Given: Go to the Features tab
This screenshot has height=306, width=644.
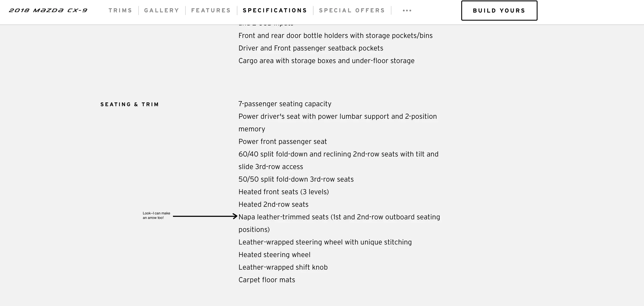Looking at the screenshot, I should 211,11.
